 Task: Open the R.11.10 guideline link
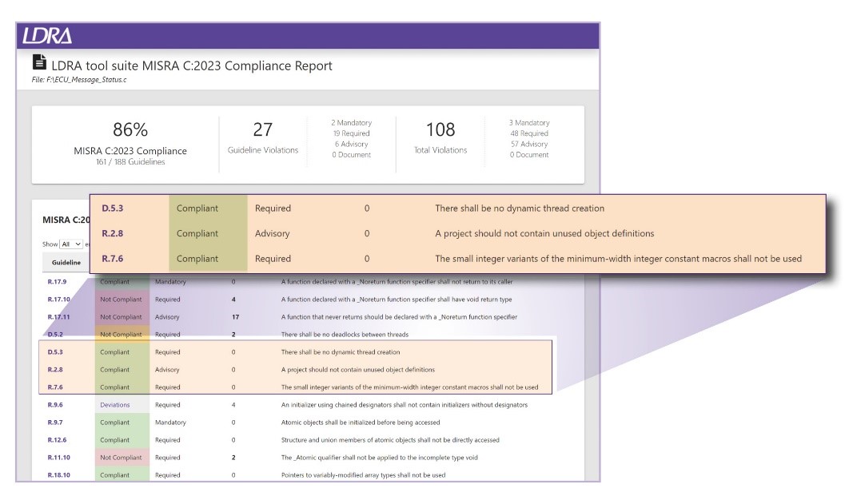[59, 458]
